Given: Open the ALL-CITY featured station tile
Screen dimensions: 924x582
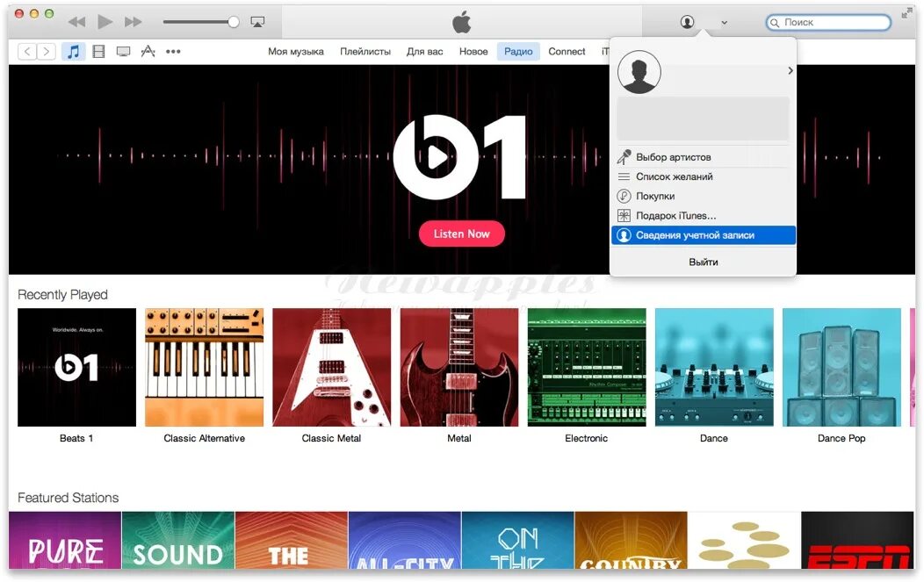Looking at the screenshot, I should coord(404,540).
